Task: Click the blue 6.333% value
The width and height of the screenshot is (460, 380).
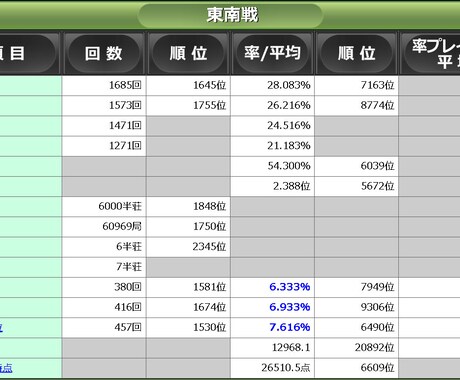Action: click(x=290, y=287)
